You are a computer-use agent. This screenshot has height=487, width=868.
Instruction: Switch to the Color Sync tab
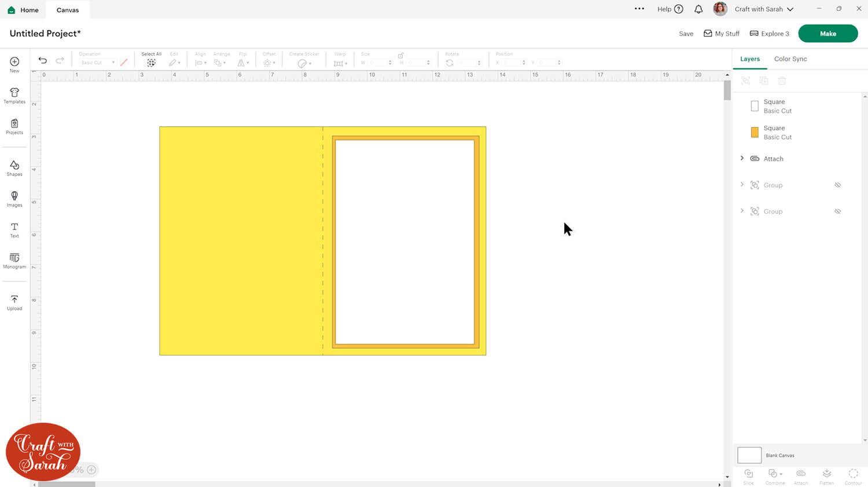790,59
